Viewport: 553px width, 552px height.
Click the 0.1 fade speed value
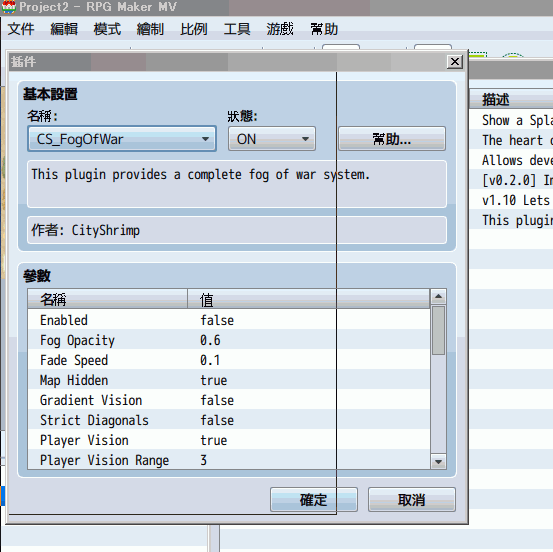point(210,360)
